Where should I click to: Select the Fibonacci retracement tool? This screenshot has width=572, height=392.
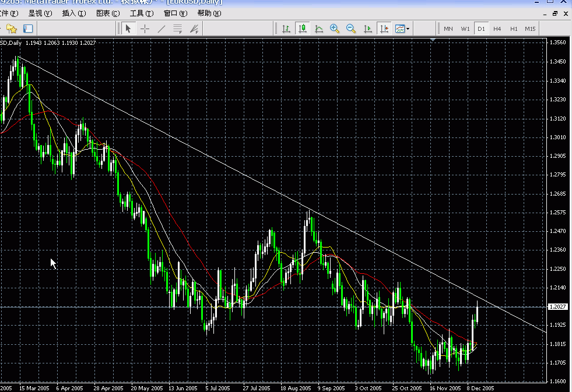pos(178,29)
